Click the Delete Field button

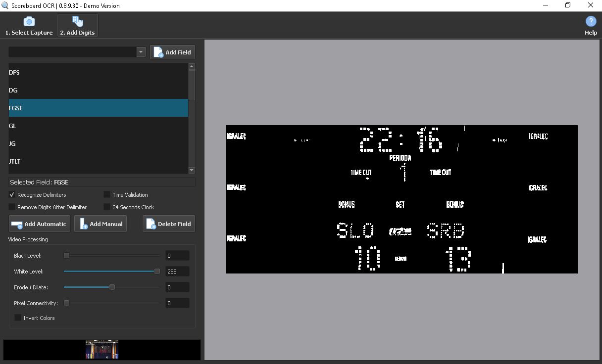169,224
